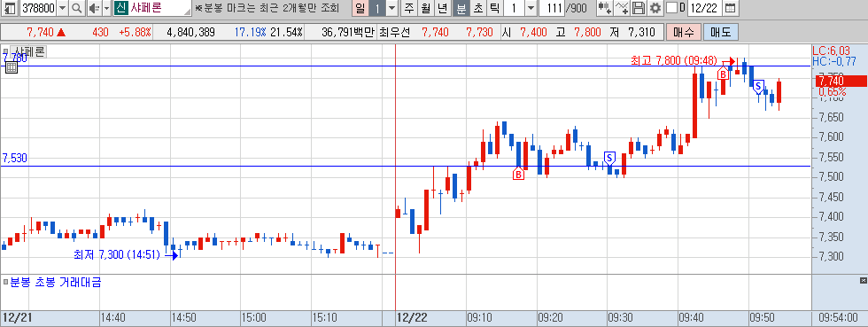Screen dimensions: 868x327
Task: Click the red 매수 buy button
Action: click(x=684, y=32)
